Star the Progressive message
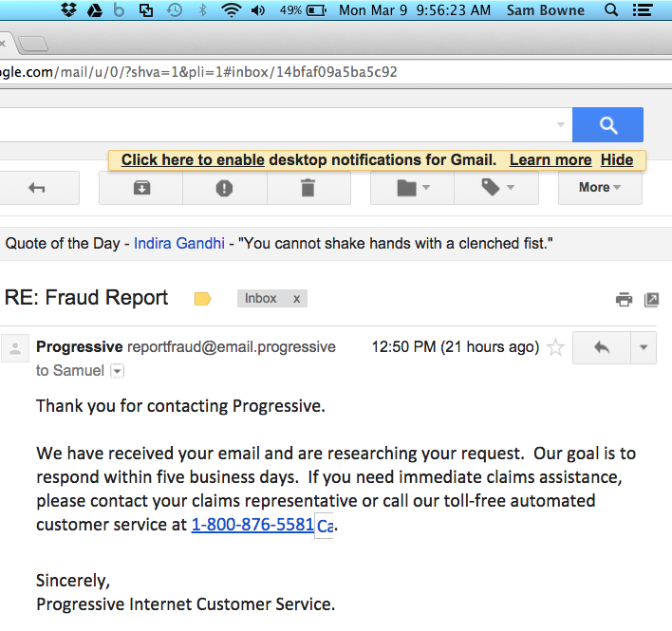Image resolution: width=672 pixels, height=631 pixels. pos(556,347)
